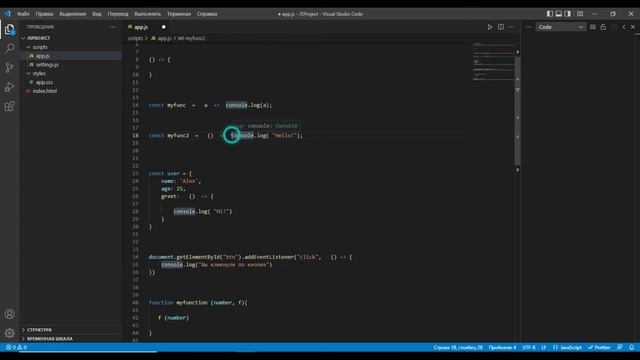
Task: Open the Файл menu
Action: tap(23, 13)
